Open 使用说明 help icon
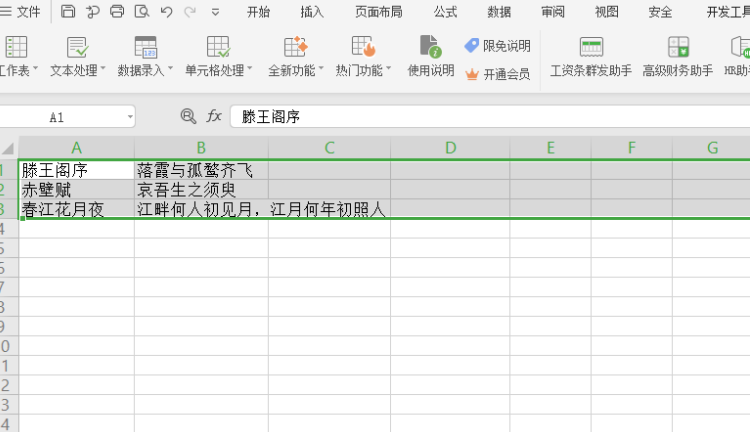The width and height of the screenshot is (750, 432). pyautogui.click(x=430, y=47)
